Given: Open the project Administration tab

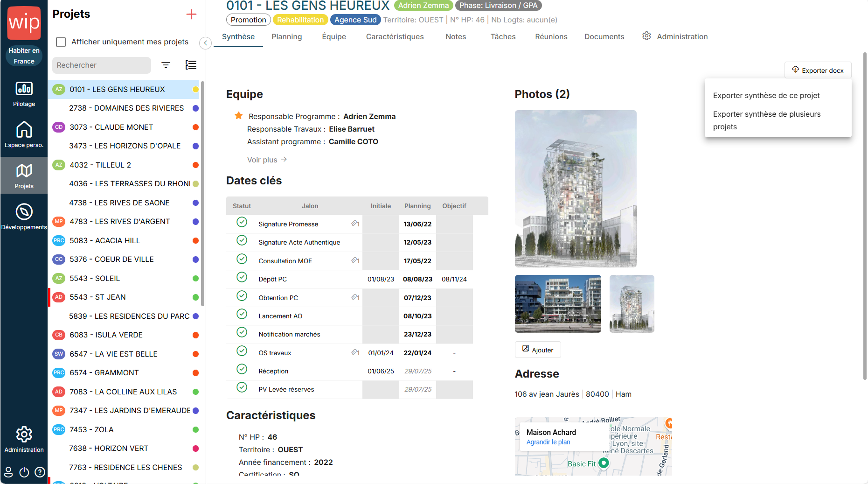Looking at the screenshot, I should [675, 36].
